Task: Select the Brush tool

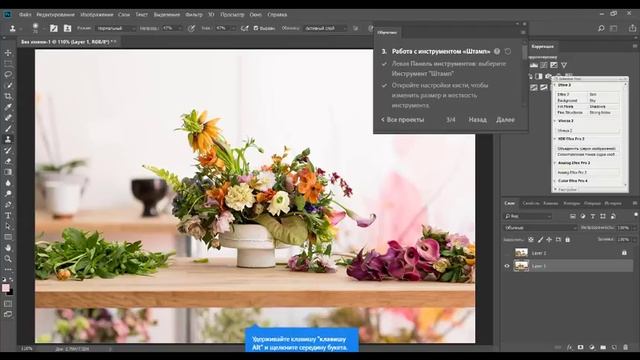Action: point(8,129)
